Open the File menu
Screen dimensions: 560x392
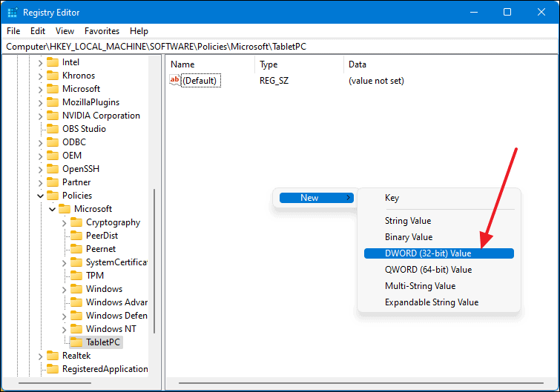pyautogui.click(x=13, y=31)
